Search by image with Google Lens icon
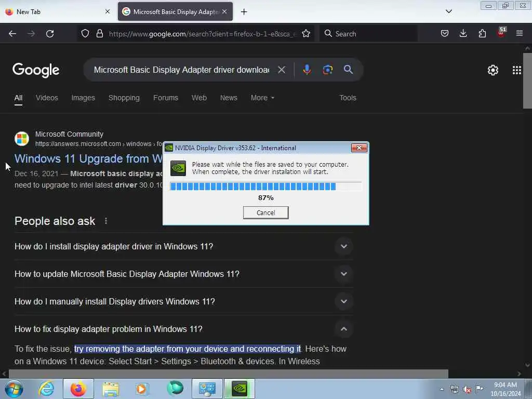 tap(327, 70)
